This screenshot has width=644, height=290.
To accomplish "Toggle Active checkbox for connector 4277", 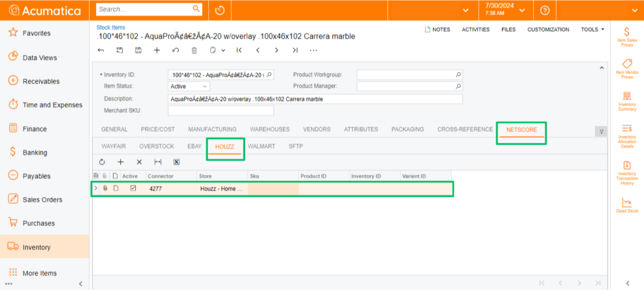I will [133, 188].
